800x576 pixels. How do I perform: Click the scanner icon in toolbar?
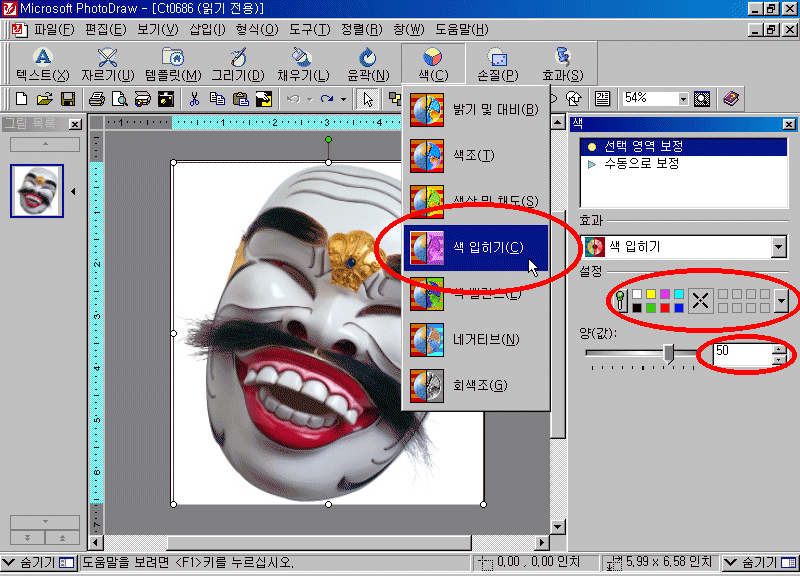[143, 99]
